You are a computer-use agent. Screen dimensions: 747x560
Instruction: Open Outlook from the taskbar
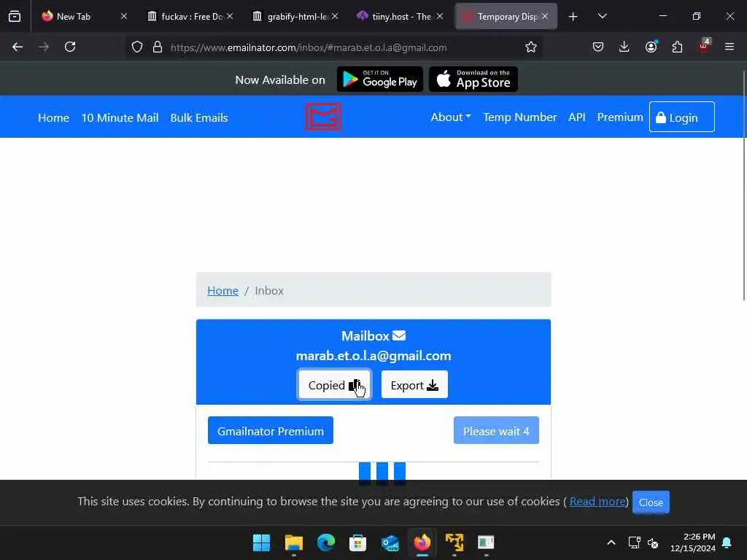tap(390, 542)
